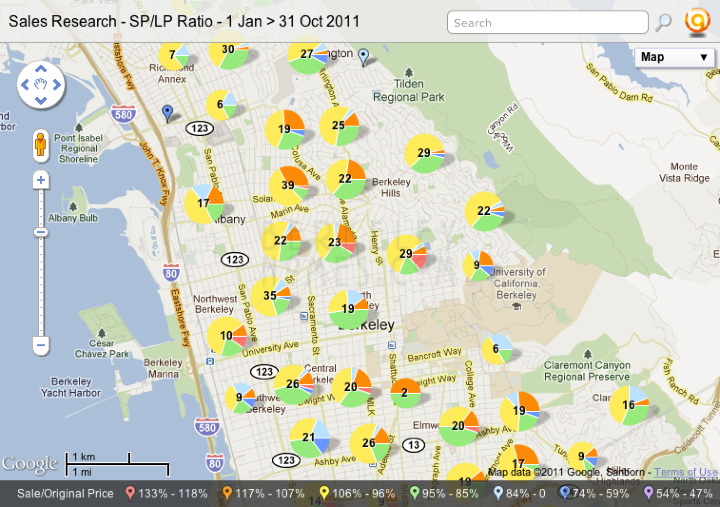Zoom out with the minus button
Viewport: 720px width, 507px height.
(x=41, y=345)
